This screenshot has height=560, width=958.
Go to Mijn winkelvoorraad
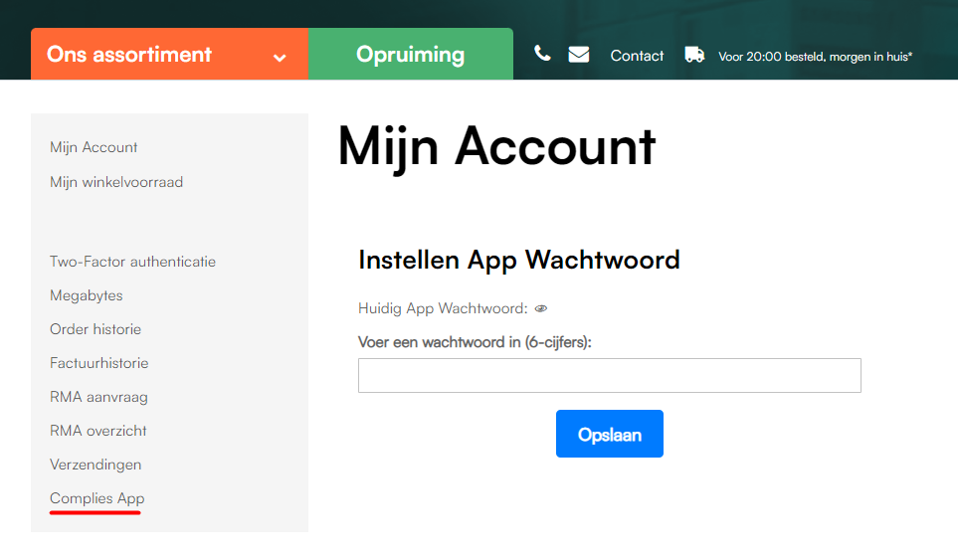coord(116,182)
